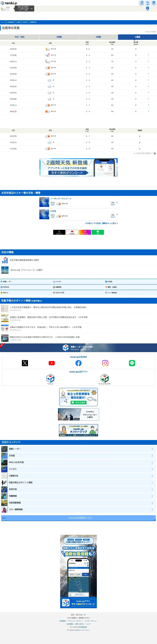Open the login icon in header
Screen dimensions: 157x644
[141, 3]
